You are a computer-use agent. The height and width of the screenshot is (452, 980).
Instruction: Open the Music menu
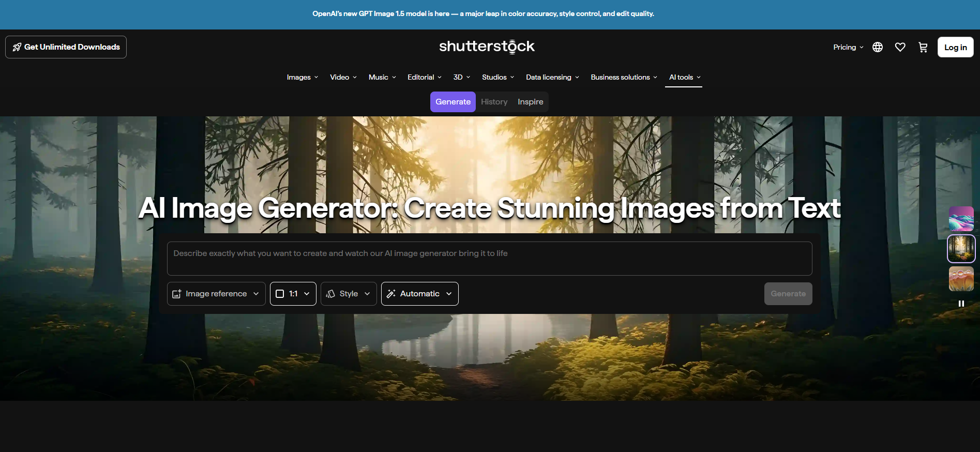tap(382, 77)
